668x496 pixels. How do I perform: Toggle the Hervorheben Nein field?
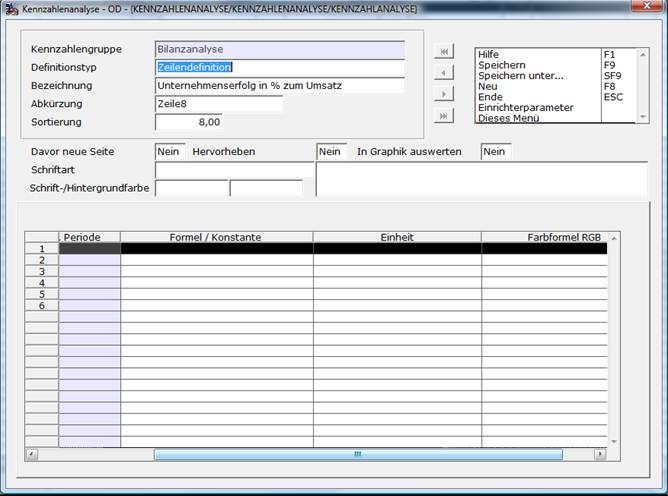coord(331,152)
